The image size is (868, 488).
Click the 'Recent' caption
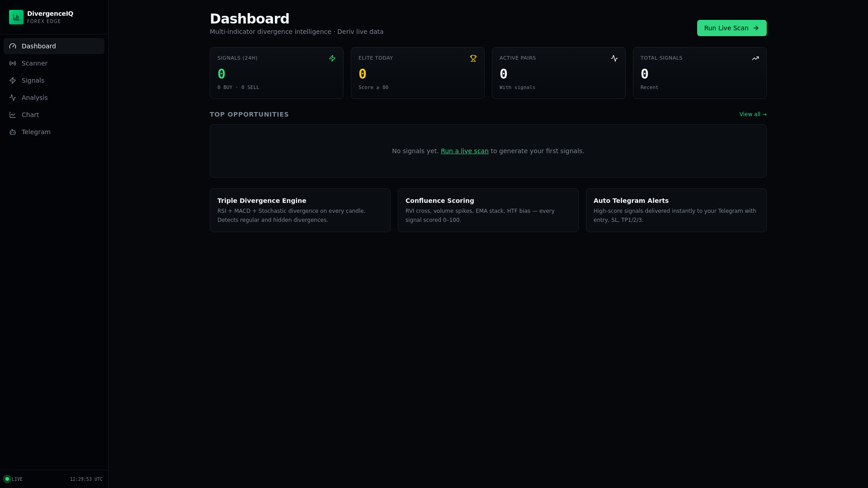coord(649,88)
